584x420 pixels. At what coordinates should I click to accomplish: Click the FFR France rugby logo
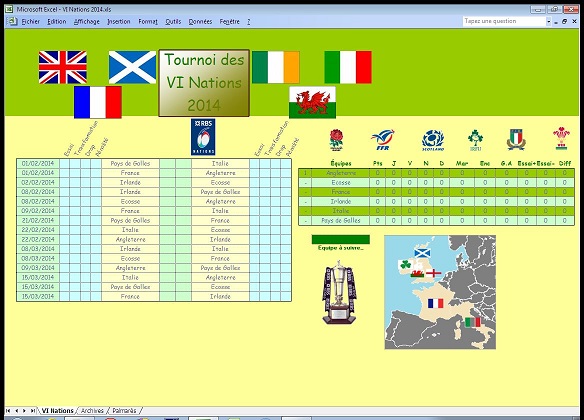(383, 140)
